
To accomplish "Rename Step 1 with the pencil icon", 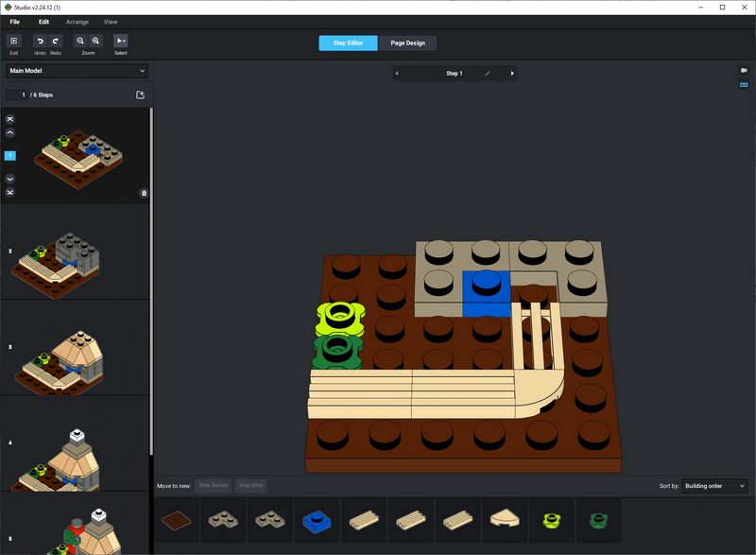I will tap(488, 73).
